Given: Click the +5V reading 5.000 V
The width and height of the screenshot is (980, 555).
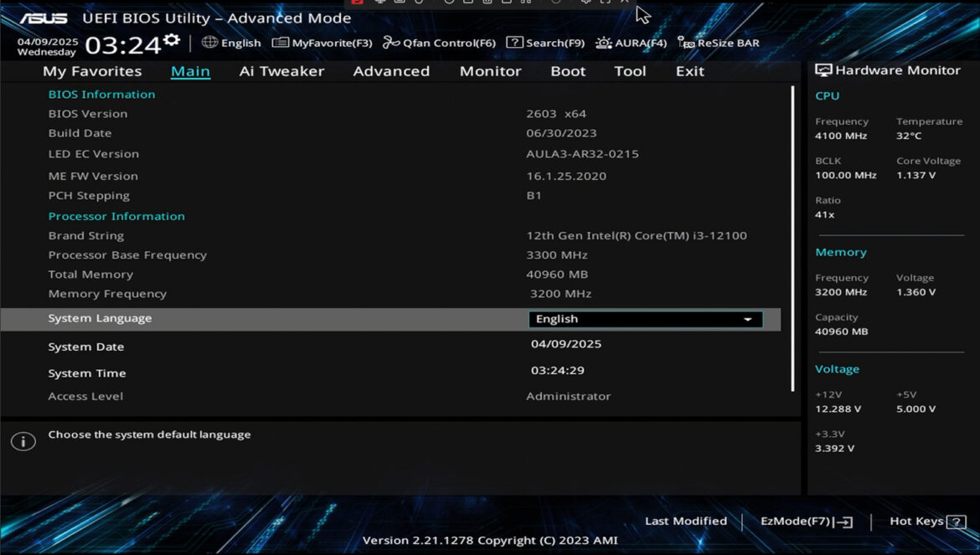Looking at the screenshot, I should [x=916, y=409].
